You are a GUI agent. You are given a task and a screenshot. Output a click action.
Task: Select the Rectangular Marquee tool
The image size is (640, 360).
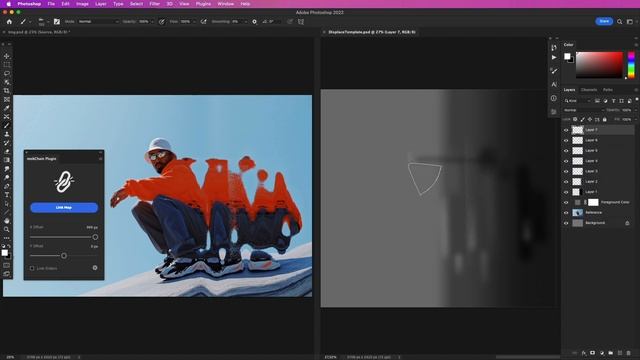click(7, 64)
